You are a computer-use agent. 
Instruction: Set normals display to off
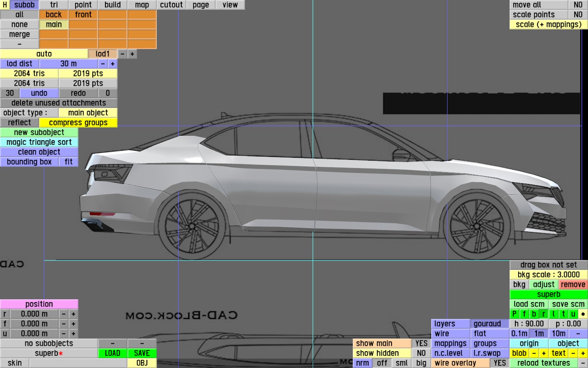[x=382, y=363]
